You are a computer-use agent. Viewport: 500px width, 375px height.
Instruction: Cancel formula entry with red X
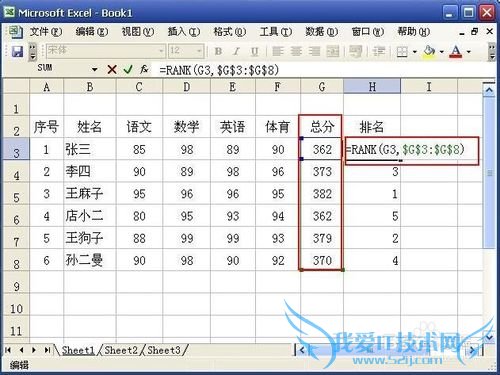click(x=112, y=70)
